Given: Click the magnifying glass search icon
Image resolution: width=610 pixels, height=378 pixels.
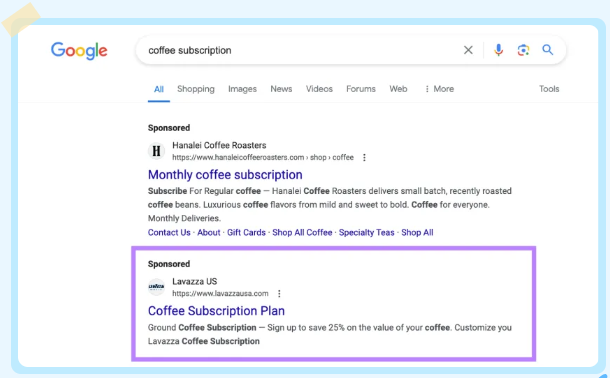Looking at the screenshot, I should [x=548, y=50].
